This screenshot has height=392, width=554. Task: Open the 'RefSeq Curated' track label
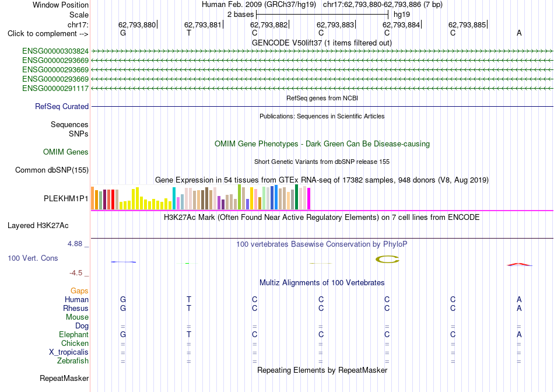coord(62,106)
